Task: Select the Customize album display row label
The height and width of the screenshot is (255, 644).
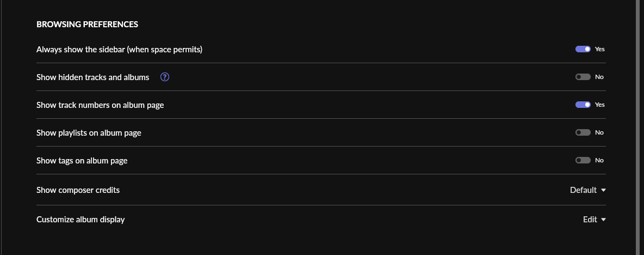Action: point(81,220)
